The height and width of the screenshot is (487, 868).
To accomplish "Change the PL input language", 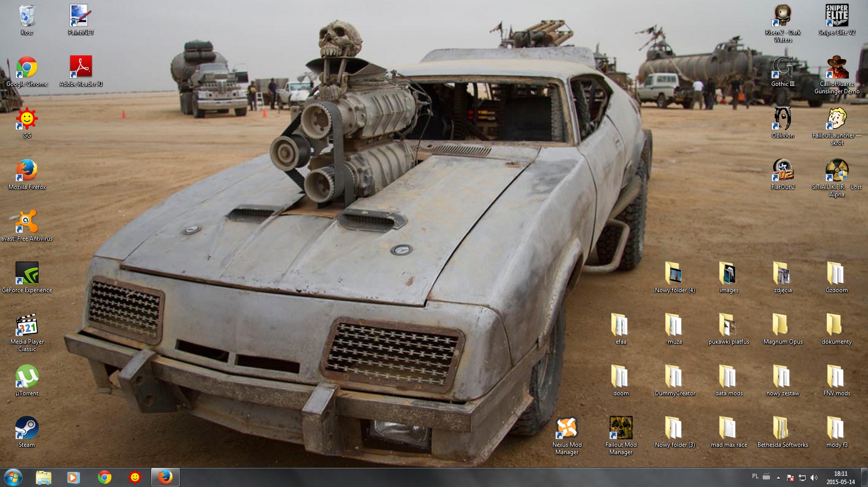I will [x=755, y=476].
